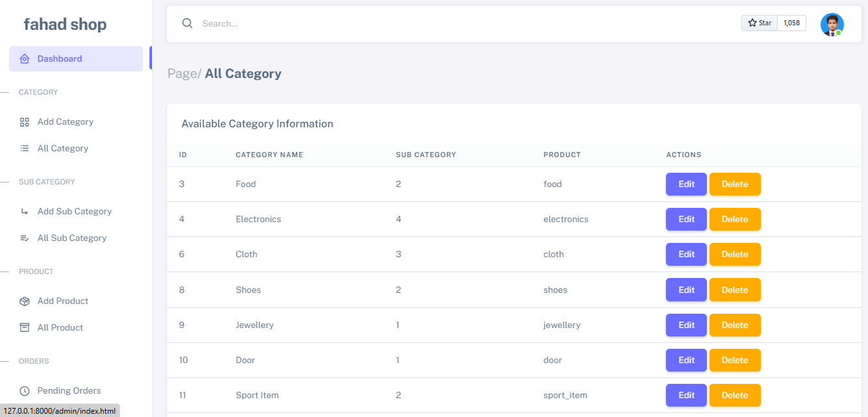Click the PRODUCT column header
This screenshot has height=417, width=868.
coord(562,155)
